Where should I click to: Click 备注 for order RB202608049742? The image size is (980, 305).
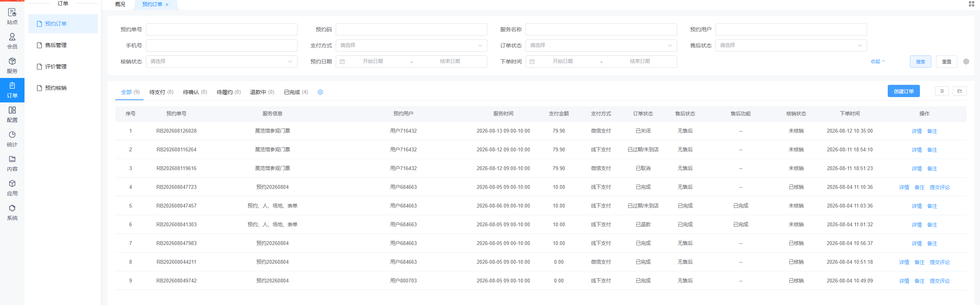[919, 281]
